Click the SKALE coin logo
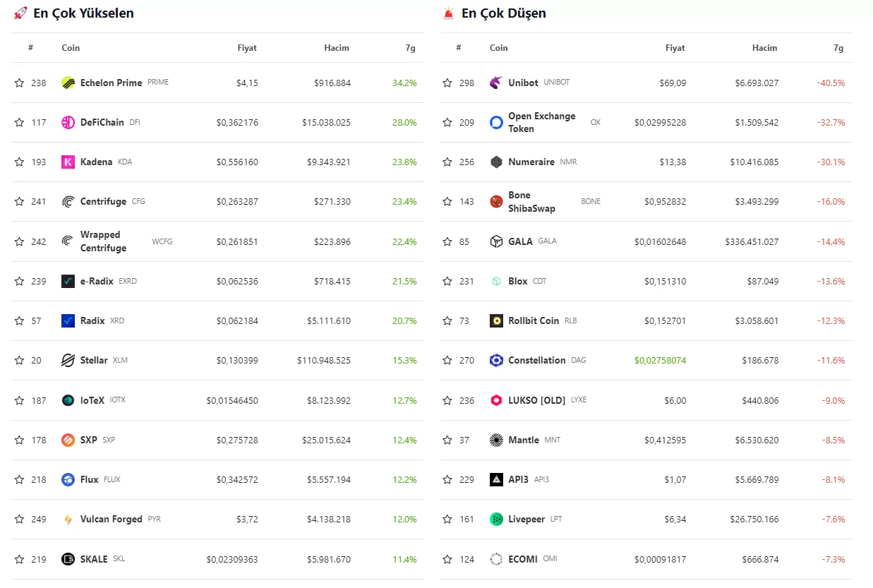Image resolution: width=873 pixels, height=588 pixels. pyautogui.click(x=68, y=559)
